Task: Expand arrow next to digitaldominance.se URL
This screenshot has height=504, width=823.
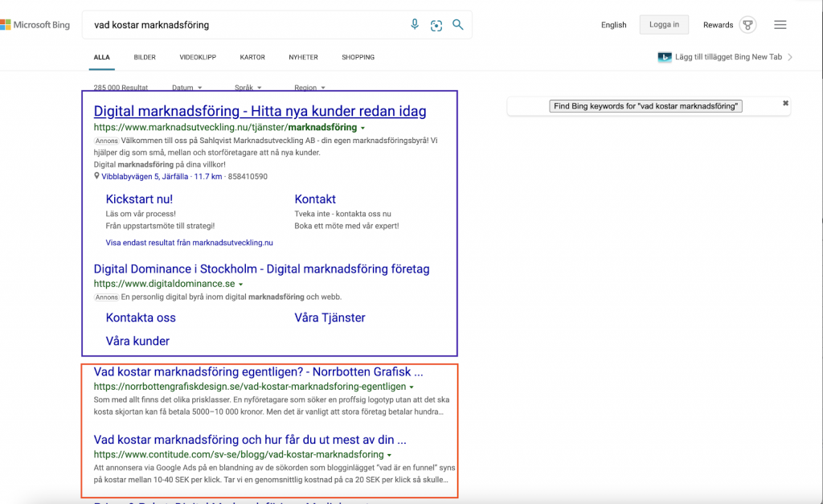Action: [x=241, y=284]
